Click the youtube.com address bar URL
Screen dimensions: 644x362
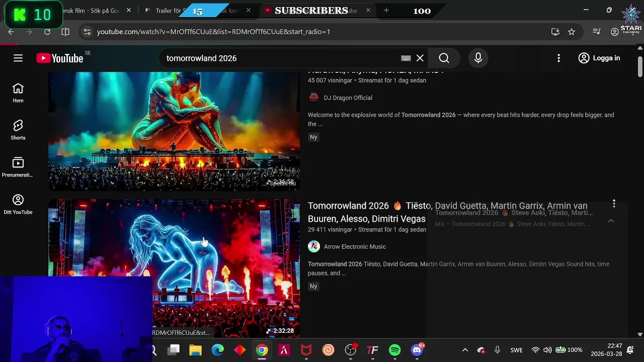coord(213,32)
